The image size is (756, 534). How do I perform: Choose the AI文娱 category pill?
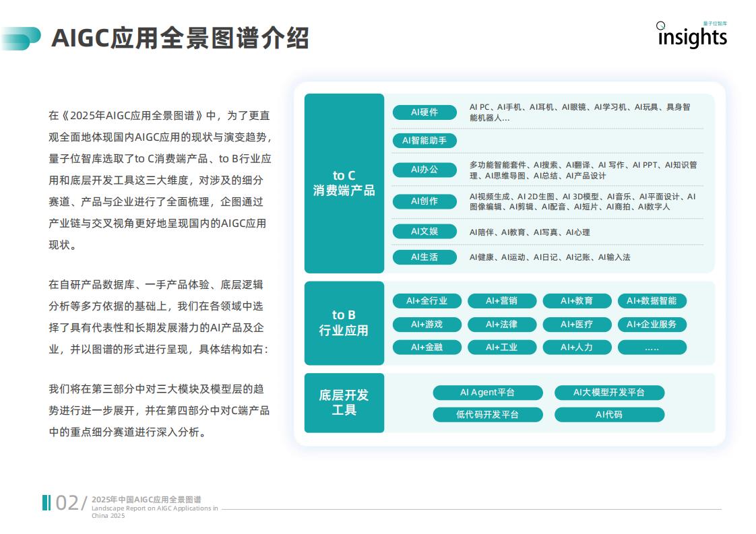pyautogui.click(x=424, y=232)
